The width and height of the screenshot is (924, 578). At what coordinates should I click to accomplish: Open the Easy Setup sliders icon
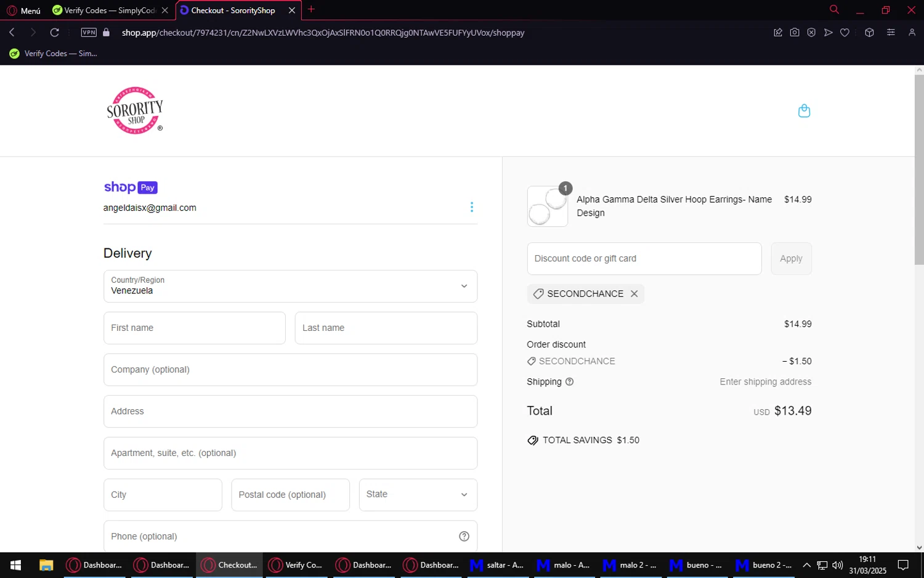click(x=891, y=33)
